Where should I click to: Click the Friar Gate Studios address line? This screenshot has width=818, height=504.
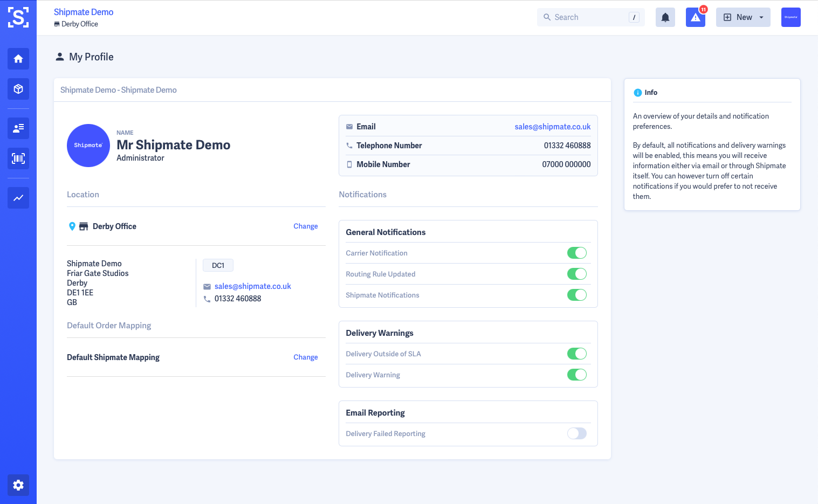(x=98, y=273)
